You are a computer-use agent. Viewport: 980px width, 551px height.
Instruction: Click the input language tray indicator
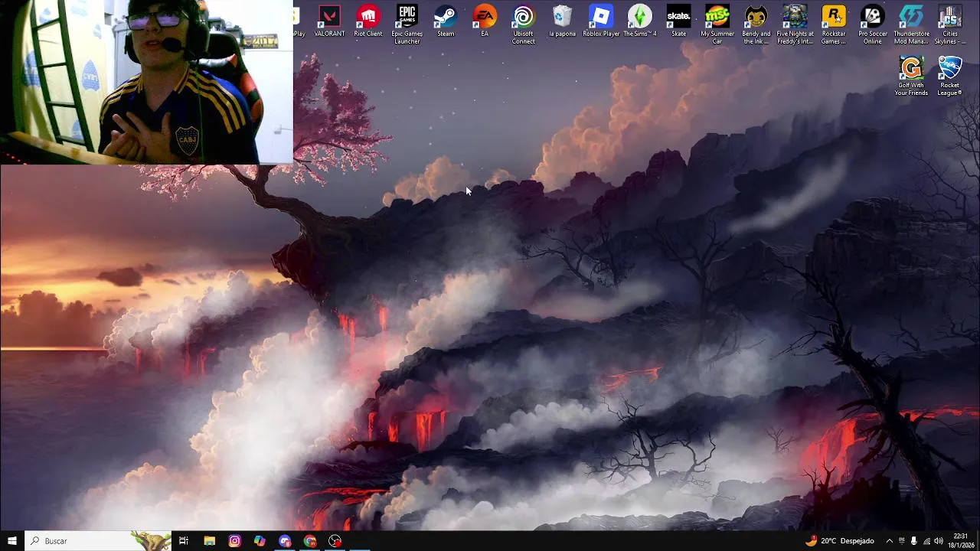902,541
